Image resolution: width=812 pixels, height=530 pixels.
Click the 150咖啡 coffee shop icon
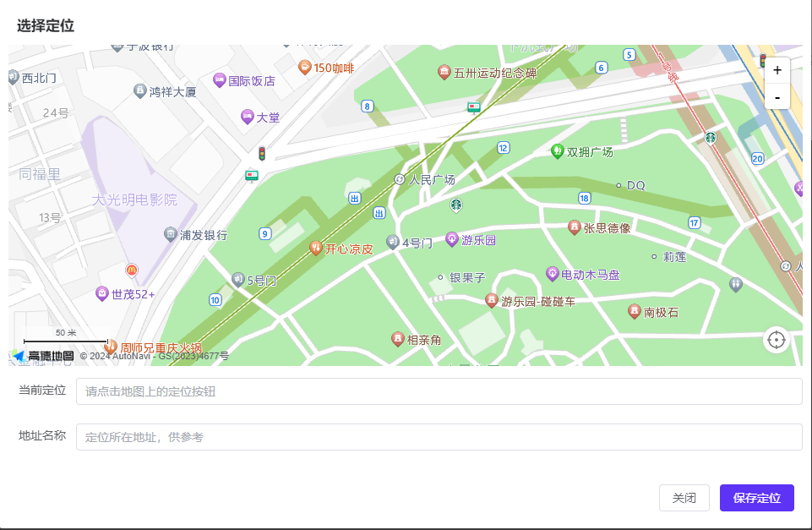(x=305, y=68)
